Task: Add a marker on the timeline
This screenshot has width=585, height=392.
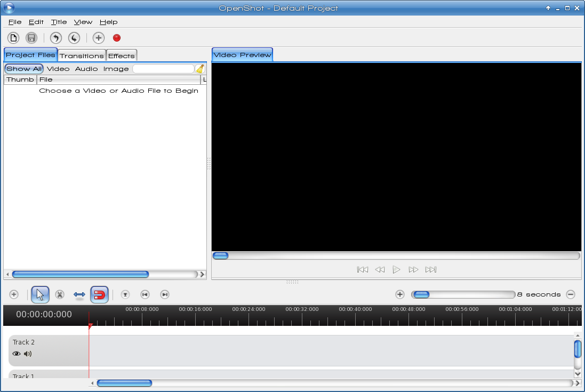Action: point(125,294)
